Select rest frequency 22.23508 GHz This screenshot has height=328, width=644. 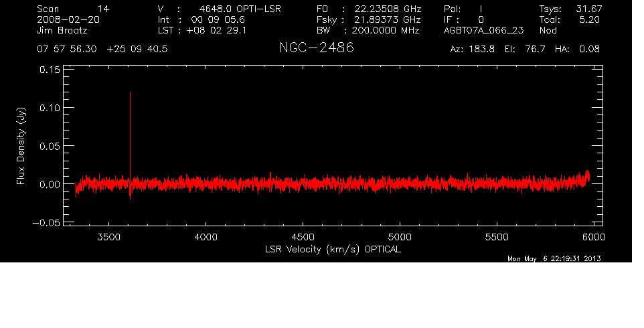pyautogui.click(x=388, y=9)
